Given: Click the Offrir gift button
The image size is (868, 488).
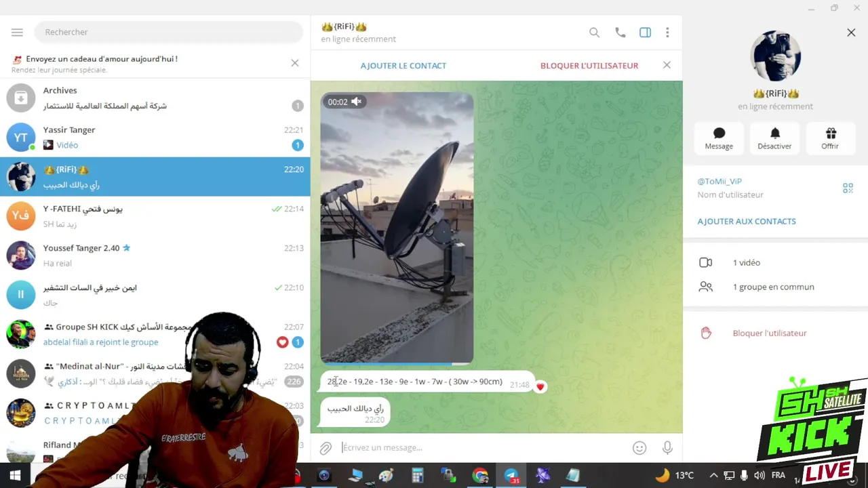Looking at the screenshot, I should click(830, 139).
